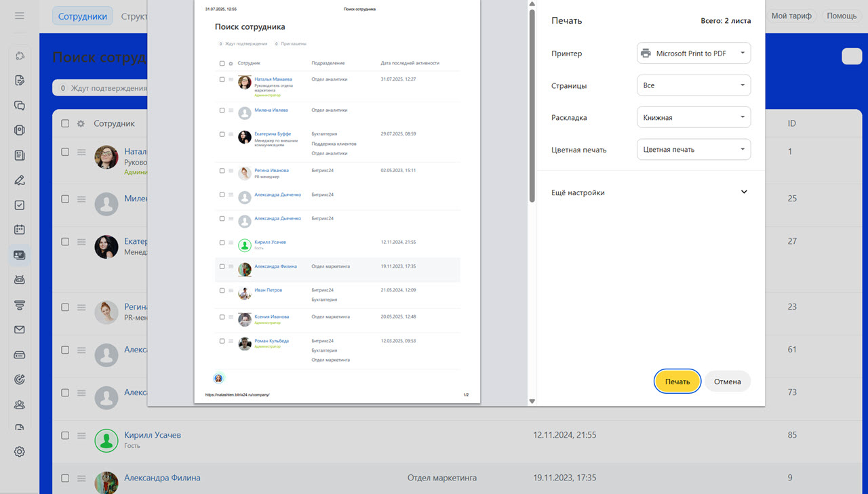Open row actions menu for Кирилл Усачев
This screenshot has height=494, width=868.
click(81, 435)
